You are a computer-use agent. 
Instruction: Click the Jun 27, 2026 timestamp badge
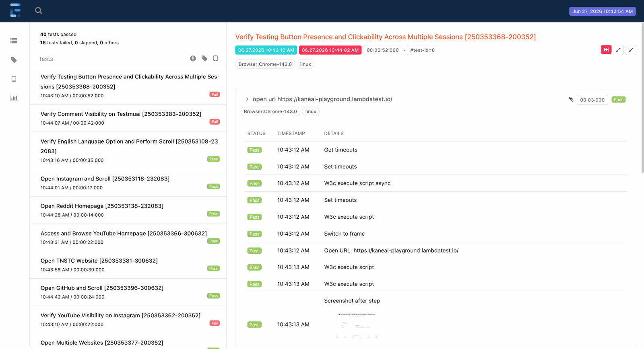pyautogui.click(x=603, y=11)
